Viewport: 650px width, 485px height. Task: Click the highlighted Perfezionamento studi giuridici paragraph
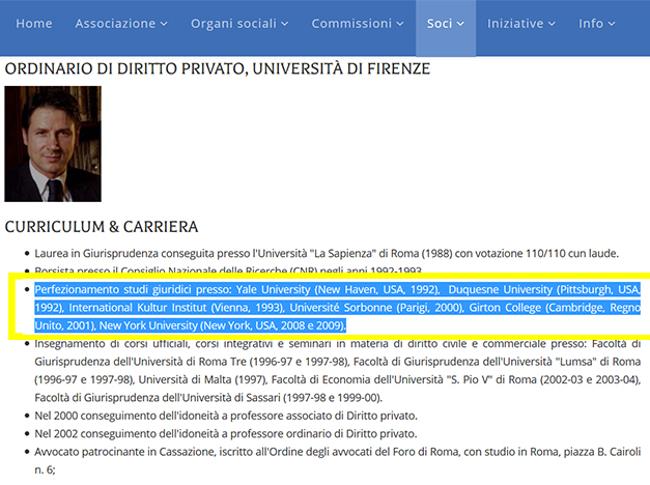(x=335, y=307)
